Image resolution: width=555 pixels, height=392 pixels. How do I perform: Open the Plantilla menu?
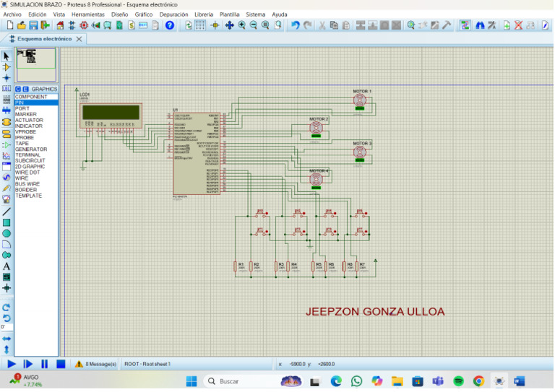point(229,14)
